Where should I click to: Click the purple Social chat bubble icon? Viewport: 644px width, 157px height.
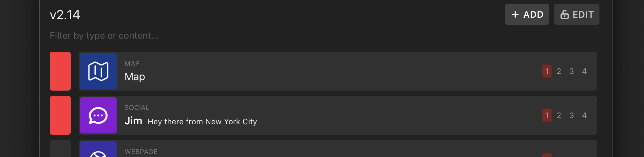point(98,115)
